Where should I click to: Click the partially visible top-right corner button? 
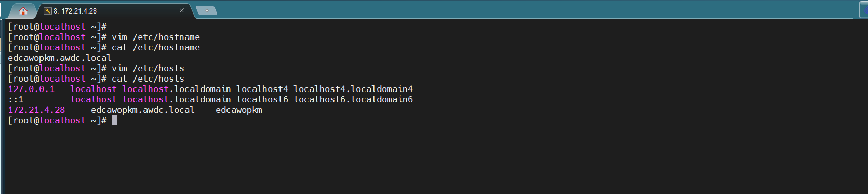[863, 9]
